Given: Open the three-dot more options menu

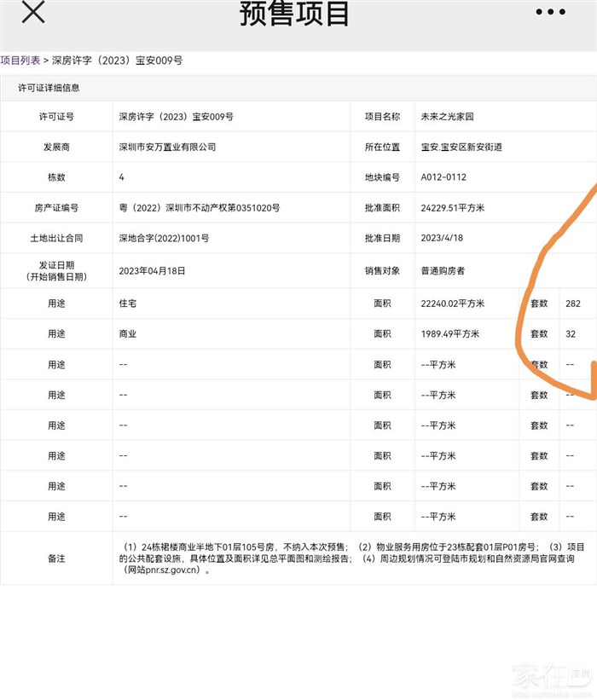Looking at the screenshot, I should pyautogui.click(x=550, y=13).
